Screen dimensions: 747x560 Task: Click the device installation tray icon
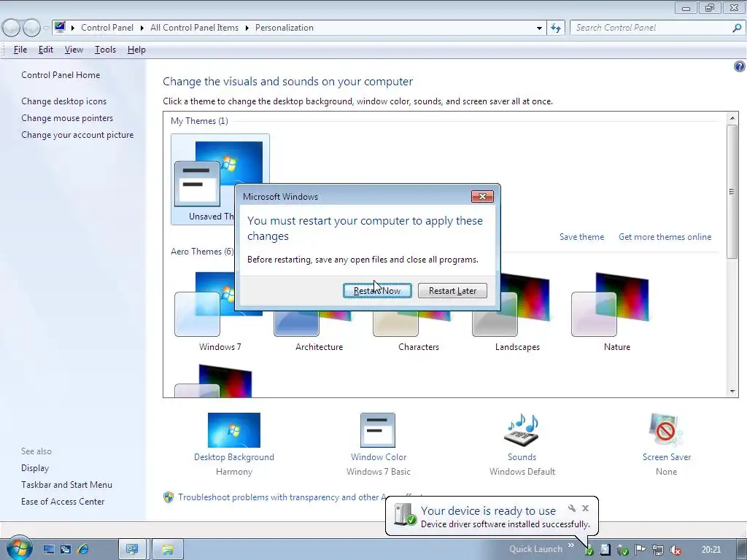click(x=589, y=551)
